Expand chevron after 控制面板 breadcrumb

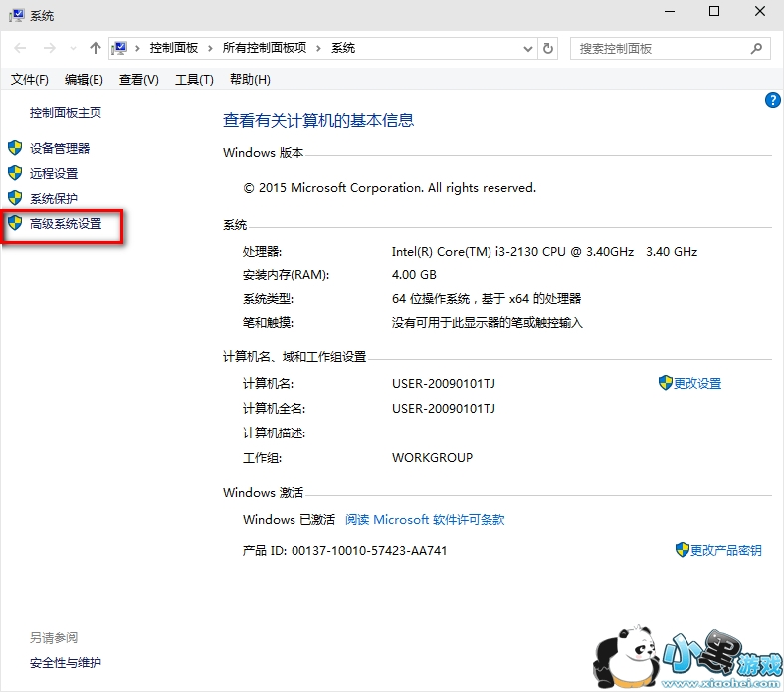pos(210,48)
